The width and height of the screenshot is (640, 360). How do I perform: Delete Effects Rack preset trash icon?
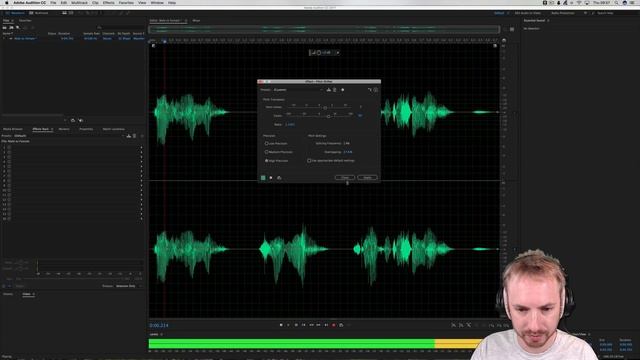click(x=134, y=136)
